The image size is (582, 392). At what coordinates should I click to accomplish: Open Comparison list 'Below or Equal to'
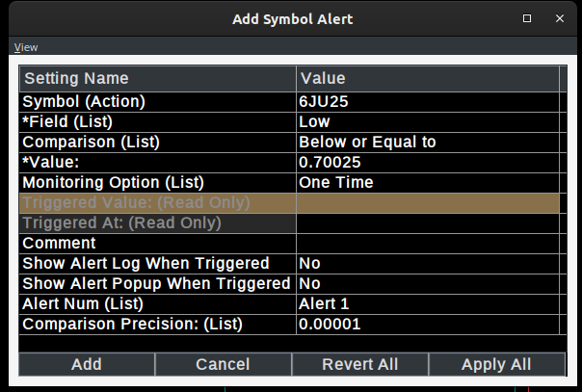tap(427, 142)
